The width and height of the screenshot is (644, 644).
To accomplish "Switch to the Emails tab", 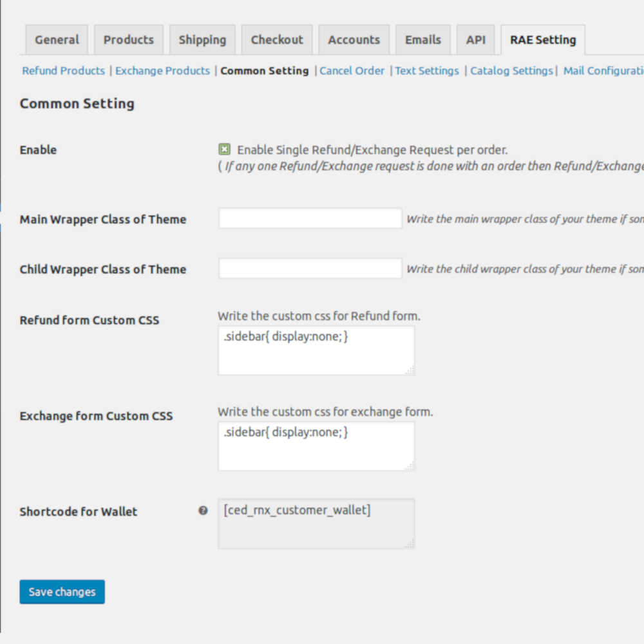I will pos(422,39).
